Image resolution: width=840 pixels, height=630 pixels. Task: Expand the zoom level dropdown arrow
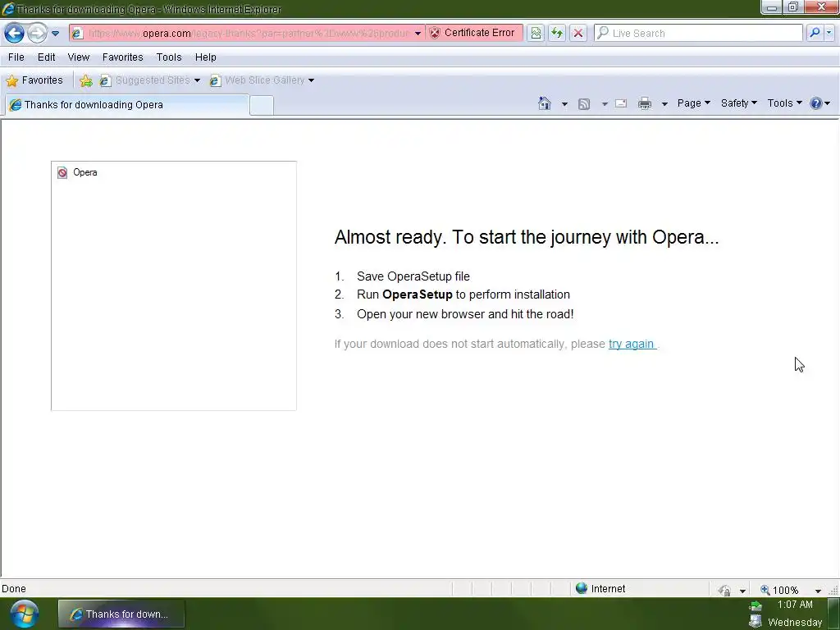click(x=818, y=591)
